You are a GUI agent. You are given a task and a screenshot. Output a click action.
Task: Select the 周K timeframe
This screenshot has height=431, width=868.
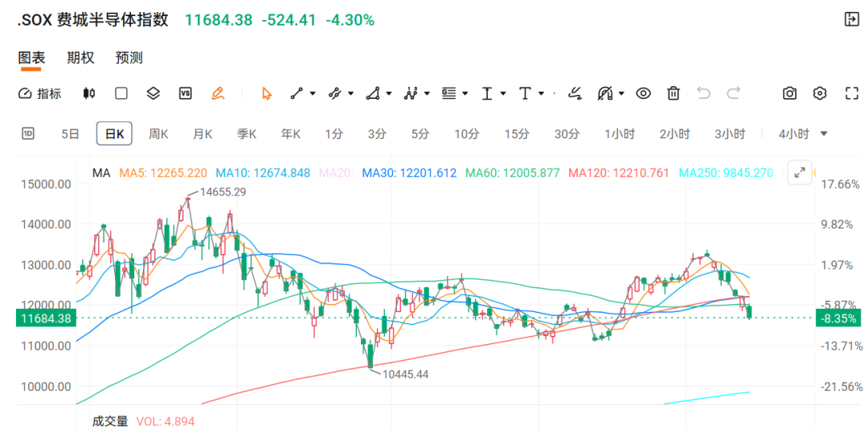158,133
